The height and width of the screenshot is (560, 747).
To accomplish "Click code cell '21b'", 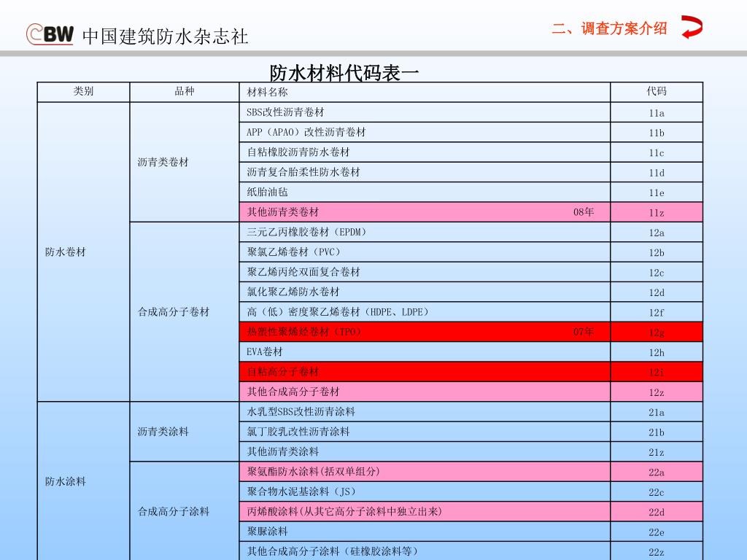I will coord(657,432).
